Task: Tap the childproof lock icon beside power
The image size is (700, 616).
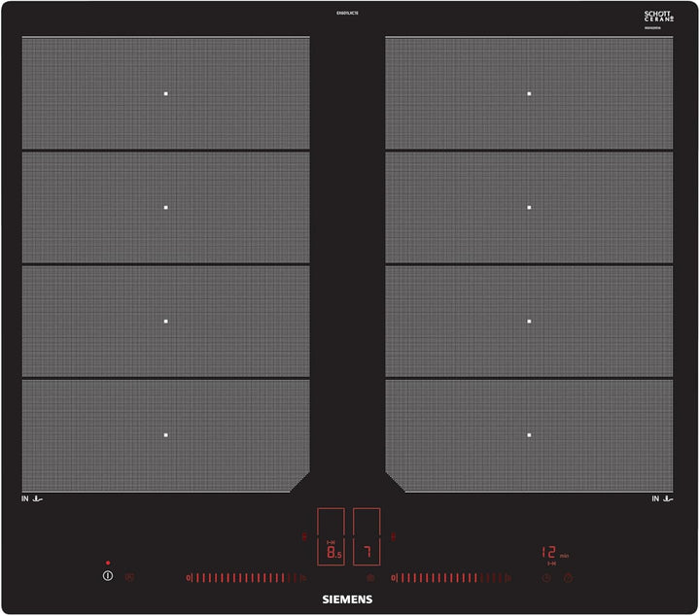Action: [x=130, y=577]
